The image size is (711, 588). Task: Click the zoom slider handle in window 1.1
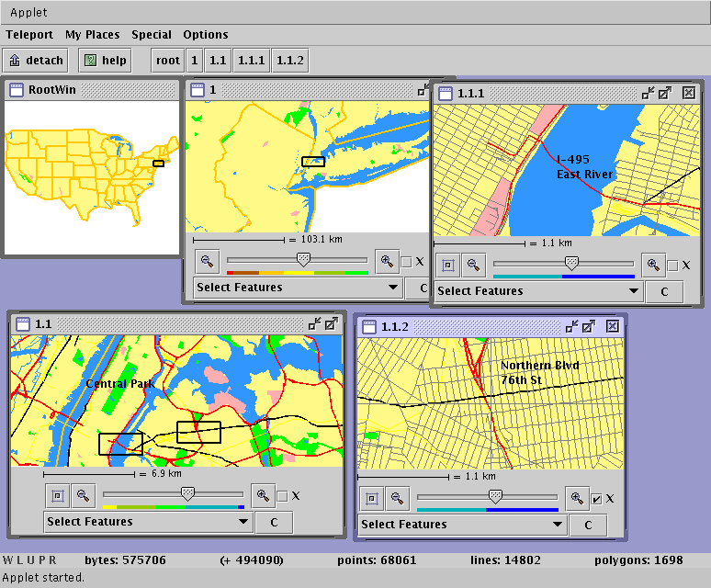(x=187, y=493)
